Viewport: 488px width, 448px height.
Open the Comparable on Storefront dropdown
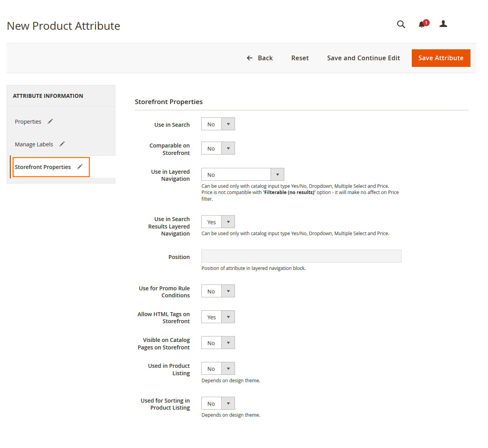[218, 148]
